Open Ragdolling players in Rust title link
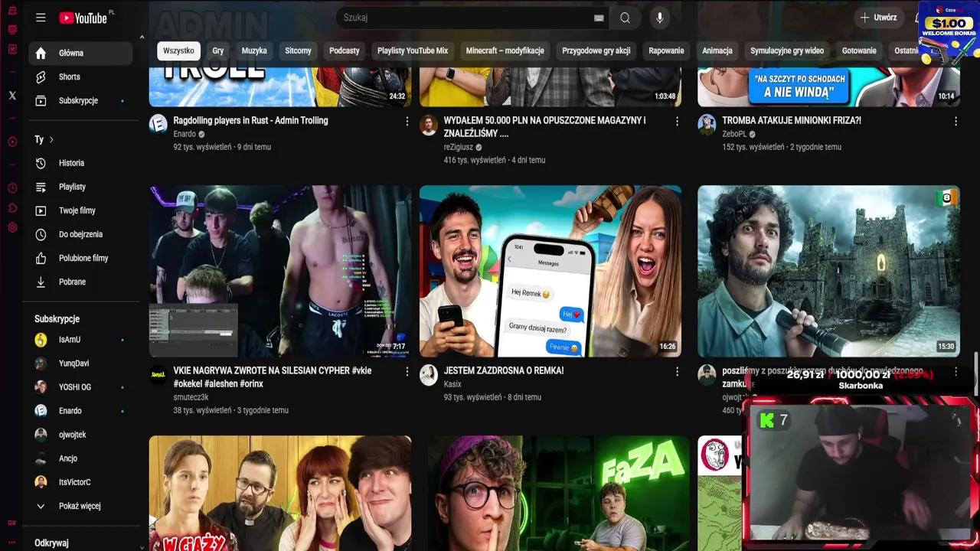Viewport: 980px width, 551px height. 250,120
